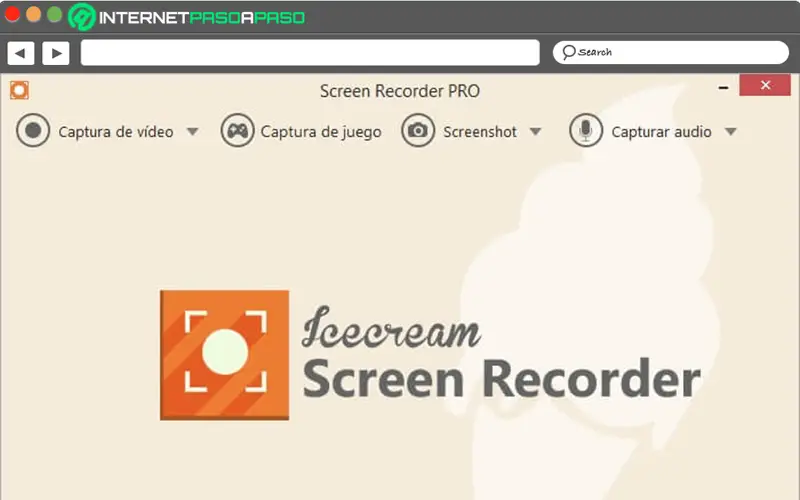Click the Screen Recorder app icon in title bar

pyautogui.click(x=19, y=90)
